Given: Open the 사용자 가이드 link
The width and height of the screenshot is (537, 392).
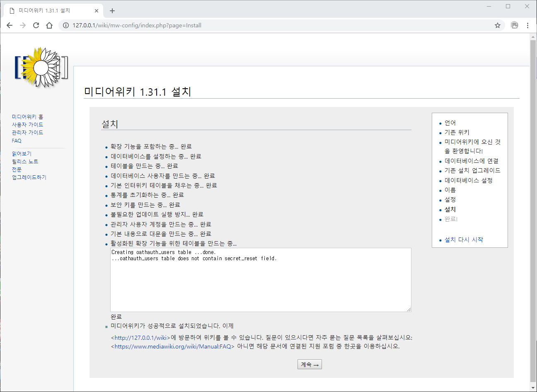Looking at the screenshot, I should tap(27, 125).
